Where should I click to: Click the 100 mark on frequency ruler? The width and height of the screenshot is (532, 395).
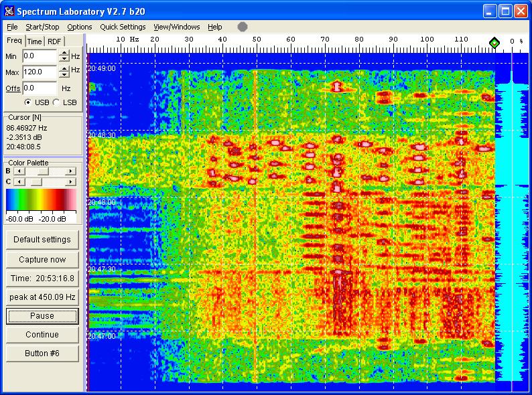pos(427,39)
